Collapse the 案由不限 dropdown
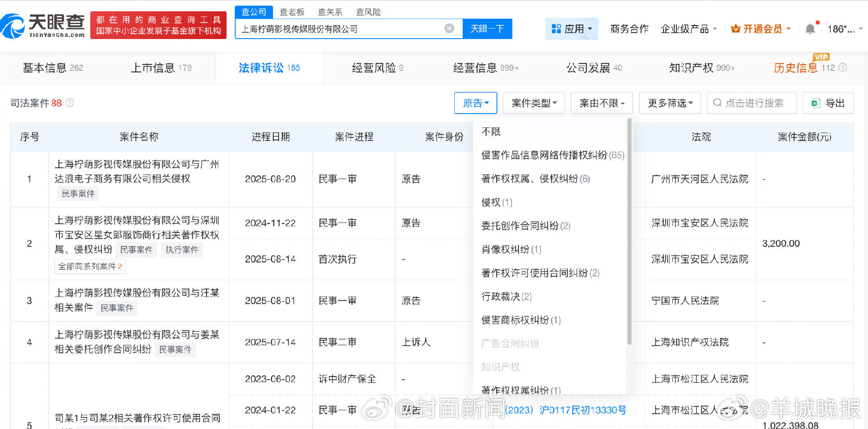Viewport: 868px width, 429px height. point(602,103)
